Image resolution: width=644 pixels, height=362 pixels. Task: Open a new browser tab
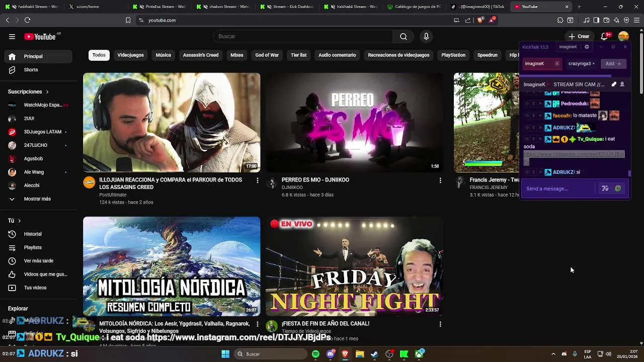(x=579, y=7)
